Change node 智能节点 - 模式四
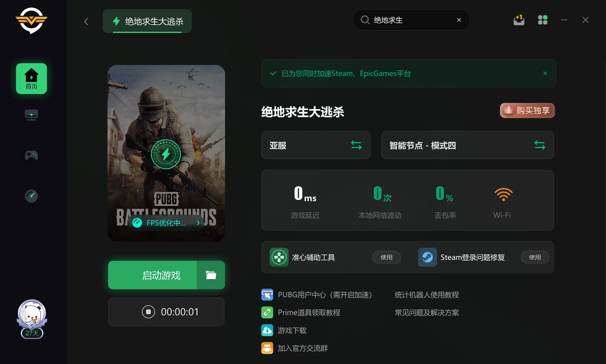This screenshot has height=364, width=606. (468, 145)
